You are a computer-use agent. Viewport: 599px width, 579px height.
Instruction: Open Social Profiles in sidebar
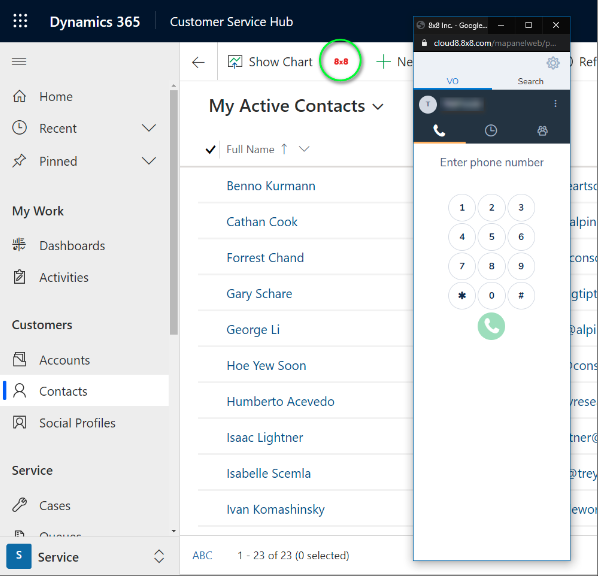pyautogui.click(x=77, y=423)
